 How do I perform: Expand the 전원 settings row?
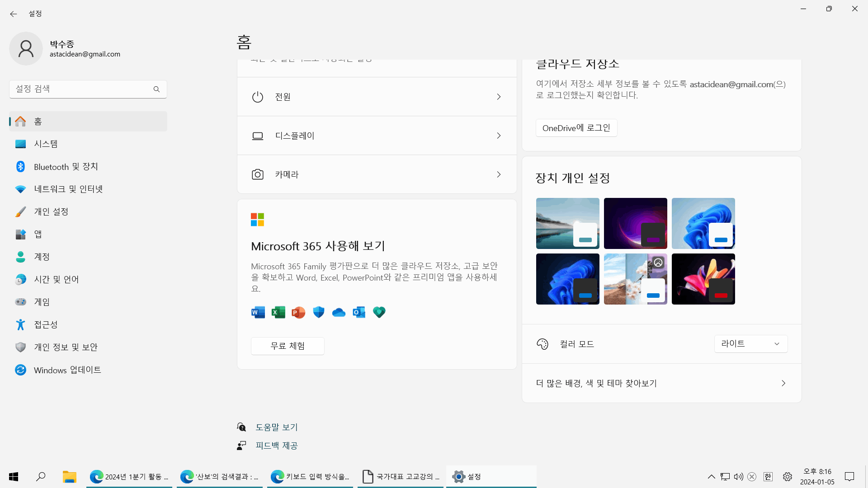point(377,97)
